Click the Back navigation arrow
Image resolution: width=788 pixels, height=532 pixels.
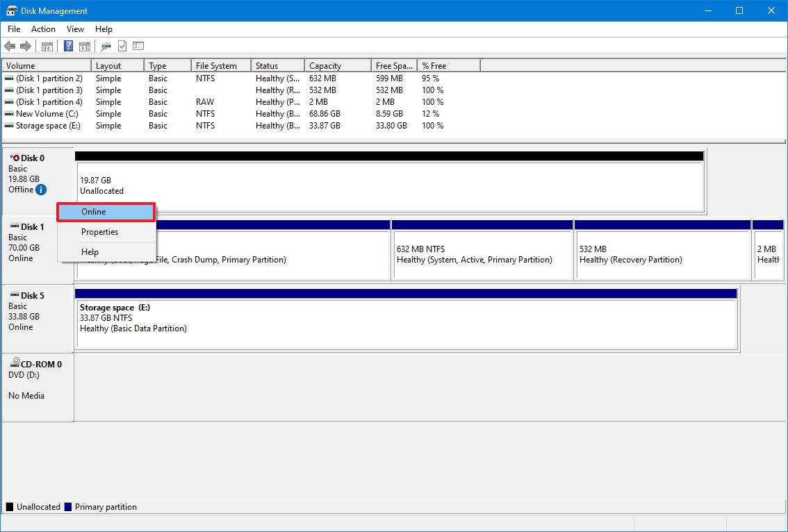[x=10, y=46]
